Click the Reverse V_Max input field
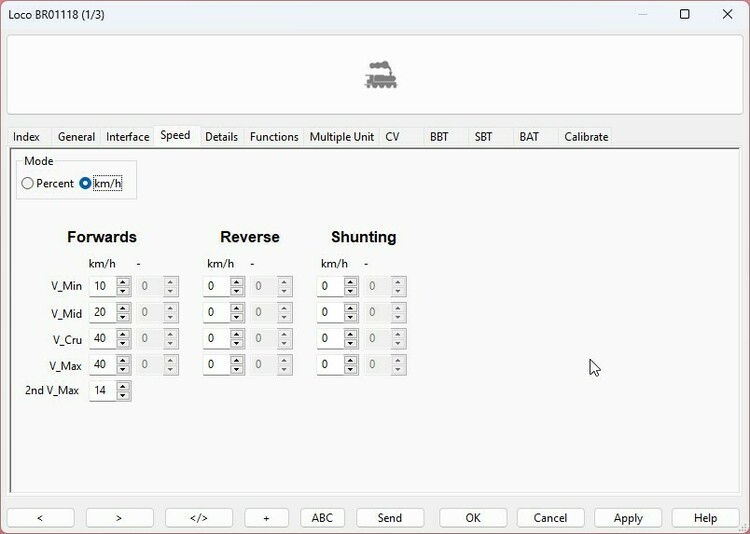 [x=217, y=365]
